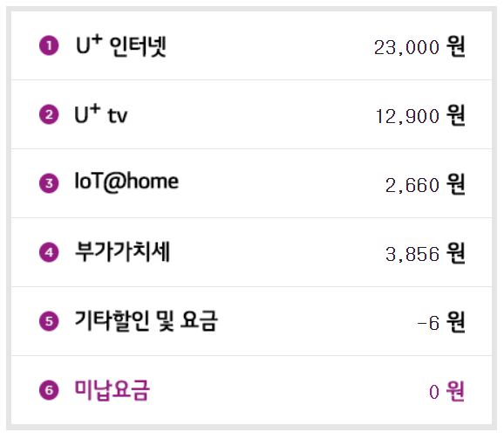
Task: Click the purple number 3 badge
Action: 49,183
